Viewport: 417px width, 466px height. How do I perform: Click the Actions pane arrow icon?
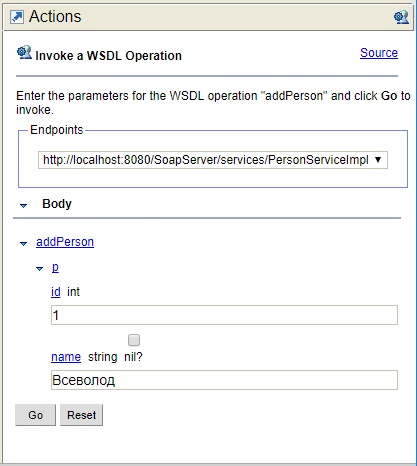click(x=17, y=17)
